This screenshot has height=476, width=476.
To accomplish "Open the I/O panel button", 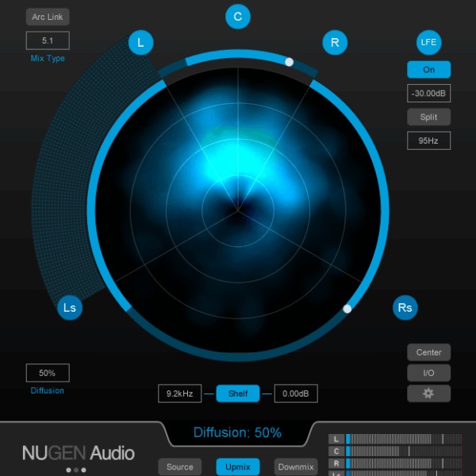I will [x=428, y=373].
